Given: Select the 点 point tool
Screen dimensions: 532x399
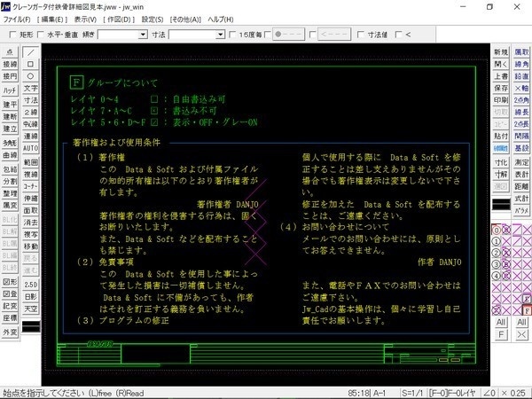Looking at the screenshot, I should (10, 52).
